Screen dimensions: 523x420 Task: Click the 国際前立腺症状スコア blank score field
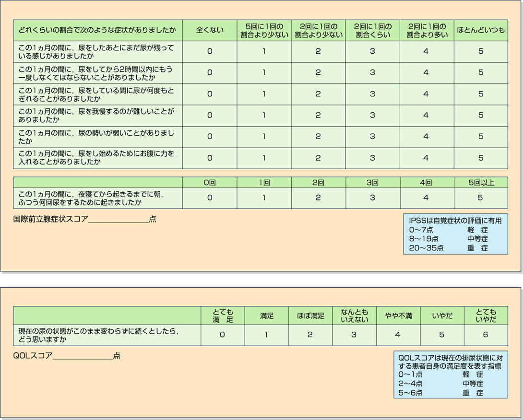tap(119, 220)
